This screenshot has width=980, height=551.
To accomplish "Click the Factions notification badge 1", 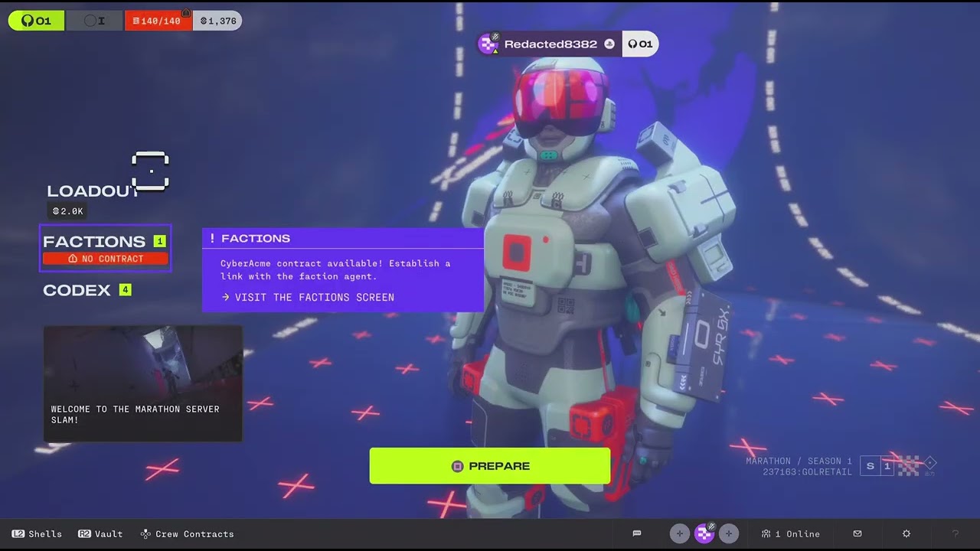I will tap(159, 242).
